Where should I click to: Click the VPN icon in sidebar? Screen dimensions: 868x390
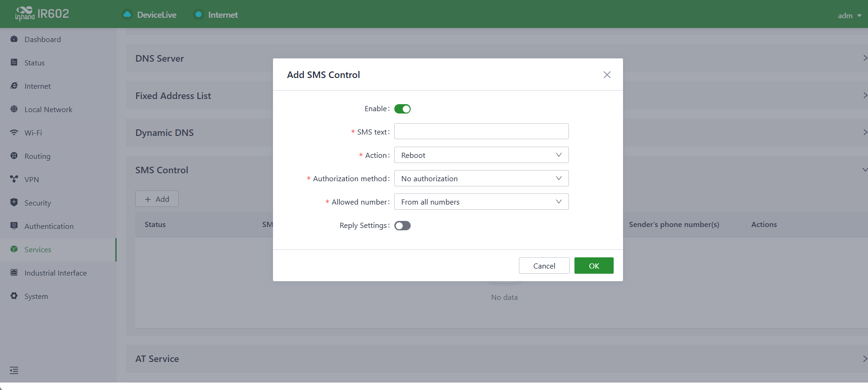coord(14,179)
